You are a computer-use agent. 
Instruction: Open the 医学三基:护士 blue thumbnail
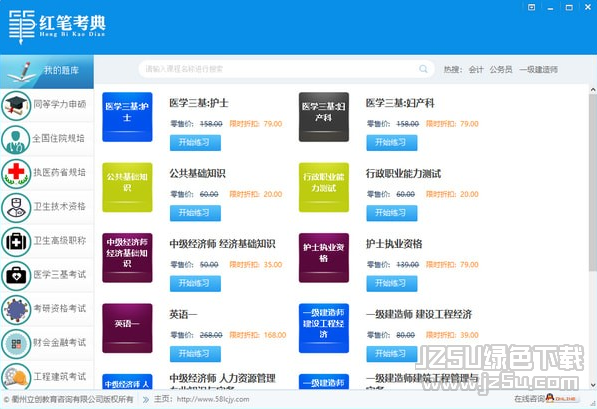point(127,117)
